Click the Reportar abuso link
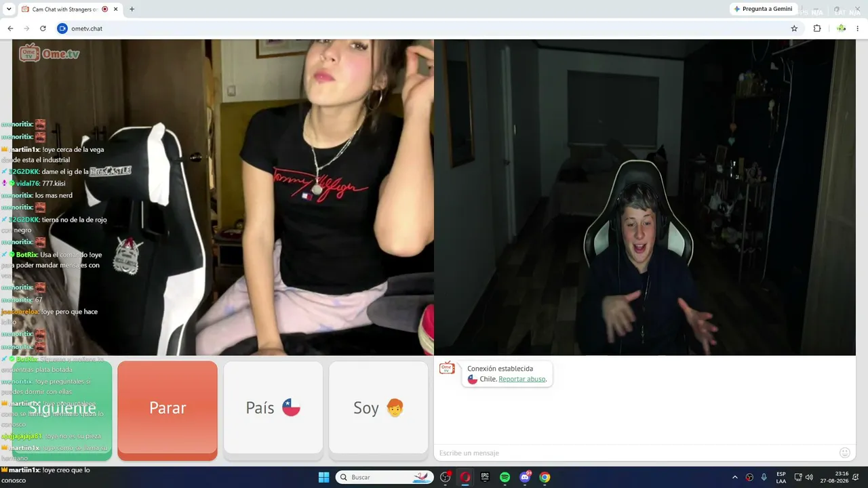868x488 pixels. pyautogui.click(x=521, y=379)
